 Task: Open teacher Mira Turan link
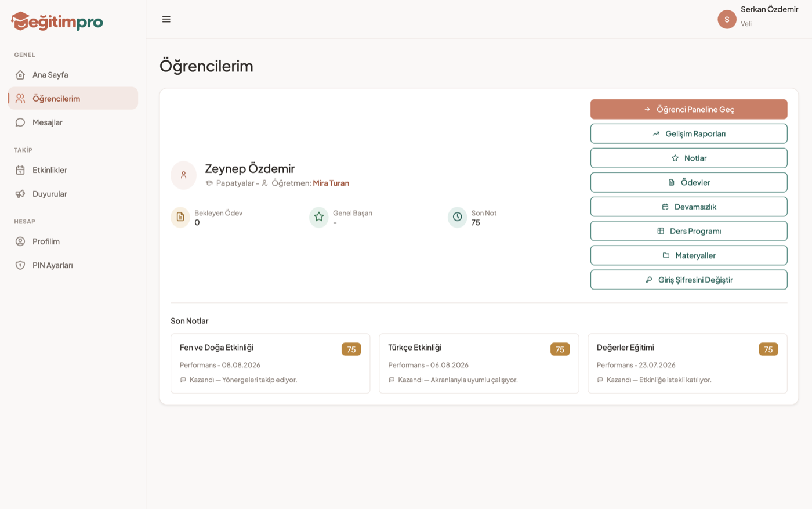331,183
